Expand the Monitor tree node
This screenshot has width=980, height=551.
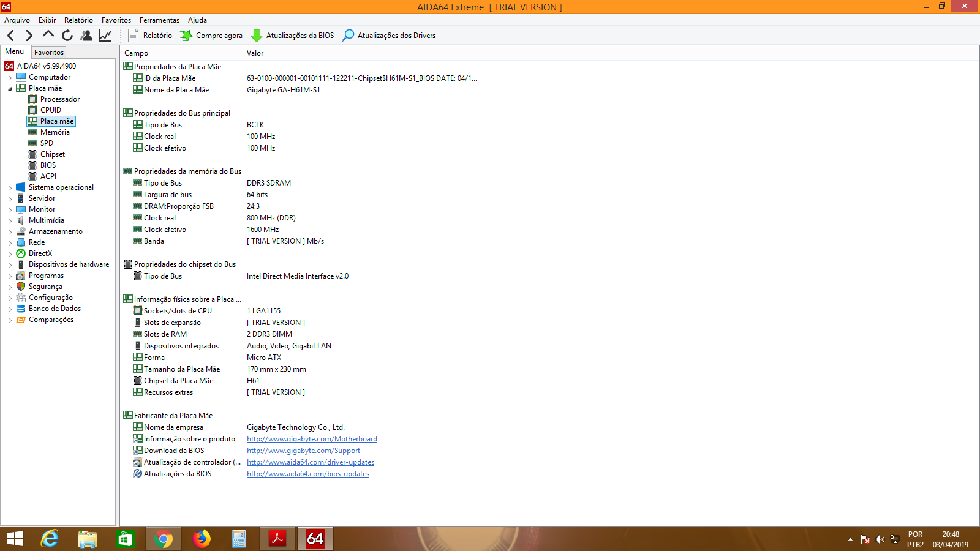[x=10, y=210]
